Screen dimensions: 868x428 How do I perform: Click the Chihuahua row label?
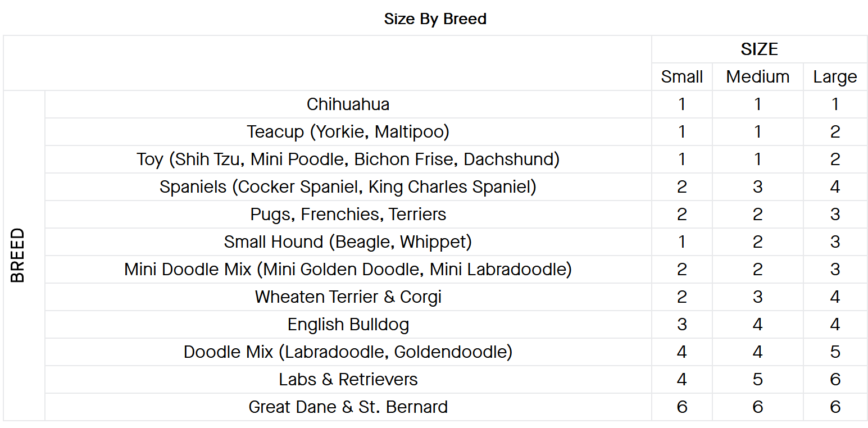pos(348,104)
